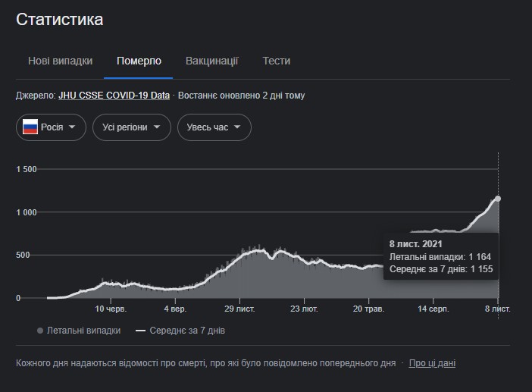Click the Про ці дані link

click(432, 363)
